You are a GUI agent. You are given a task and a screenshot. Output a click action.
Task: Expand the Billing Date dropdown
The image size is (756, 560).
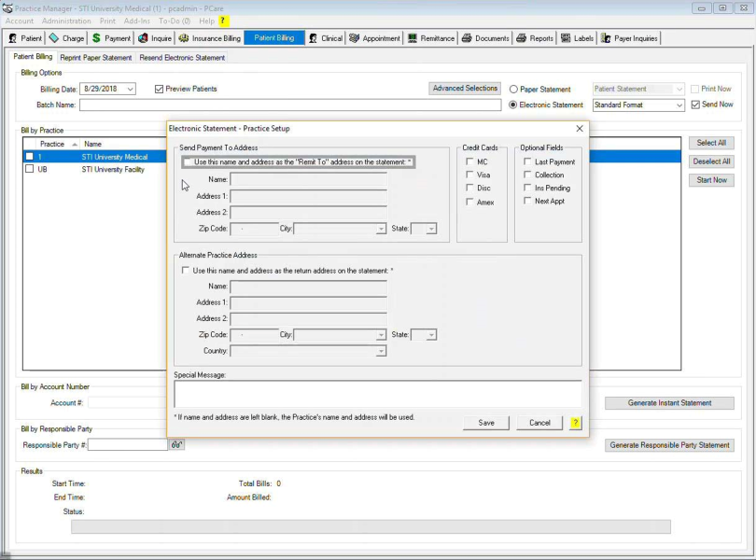(130, 90)
